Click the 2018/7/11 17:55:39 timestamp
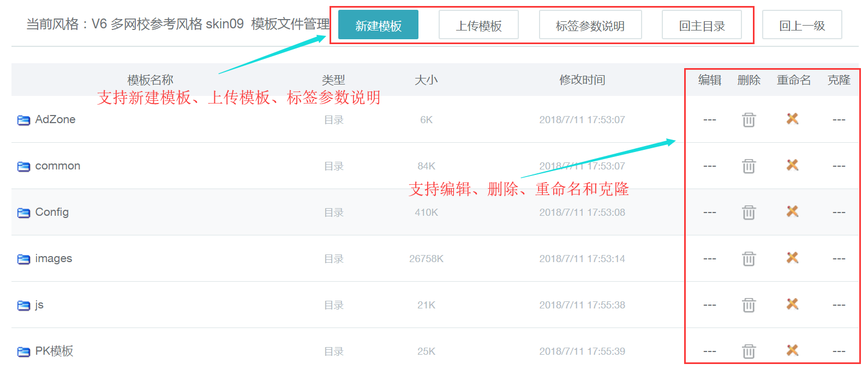 tap(582, 351)
